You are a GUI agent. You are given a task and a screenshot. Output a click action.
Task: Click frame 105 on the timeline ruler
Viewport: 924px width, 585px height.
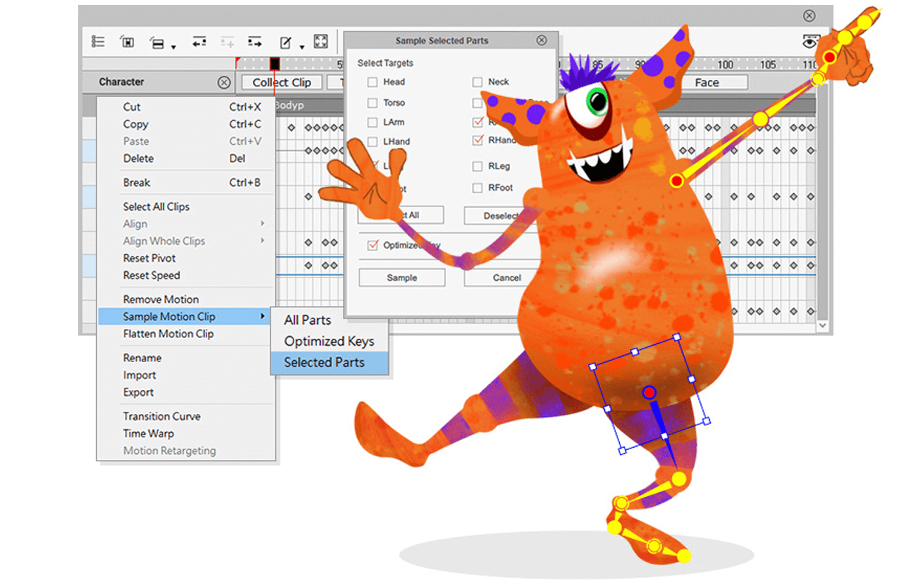pos(768,65)
